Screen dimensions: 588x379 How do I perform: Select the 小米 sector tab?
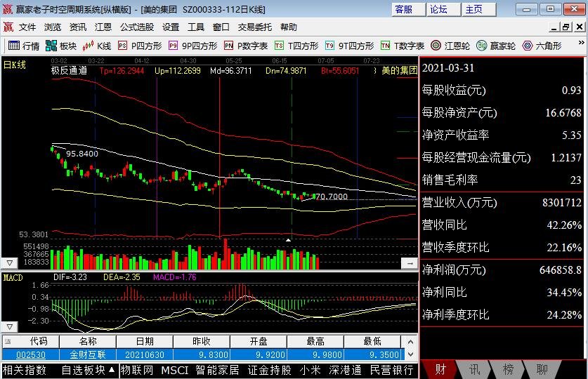tap(310, 370)
